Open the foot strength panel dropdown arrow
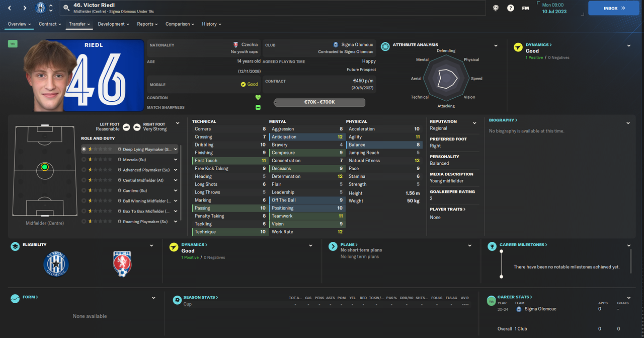This screenshot has height=338, width=644. point(178,123)
